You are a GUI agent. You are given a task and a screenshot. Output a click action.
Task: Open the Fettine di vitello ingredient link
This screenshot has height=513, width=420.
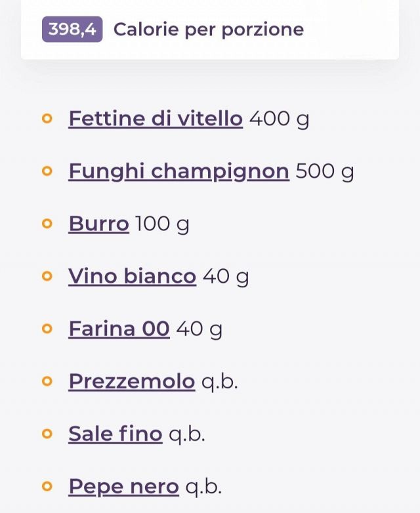[x=156, y=119]
